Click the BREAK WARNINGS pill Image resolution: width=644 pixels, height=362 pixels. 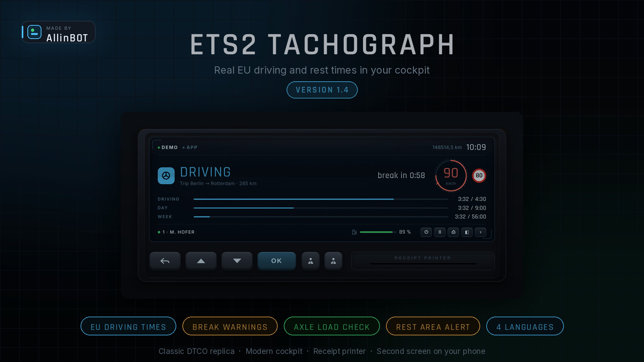230,327
